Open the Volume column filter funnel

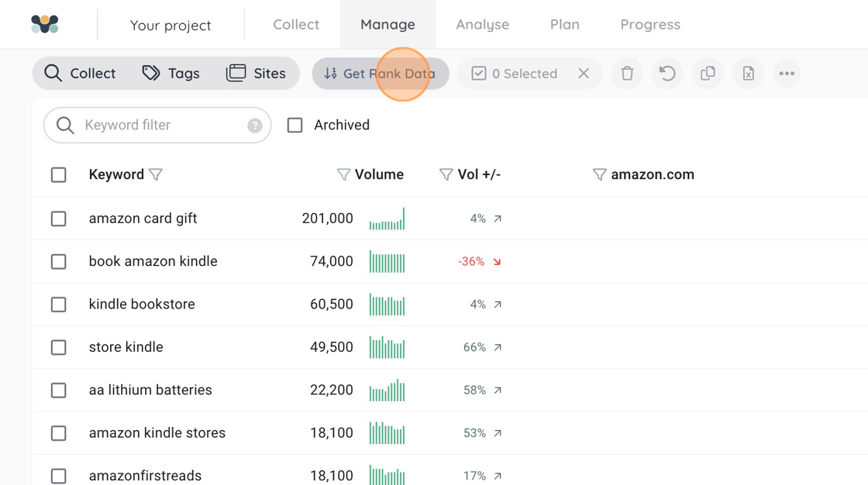tap(343, 175)
